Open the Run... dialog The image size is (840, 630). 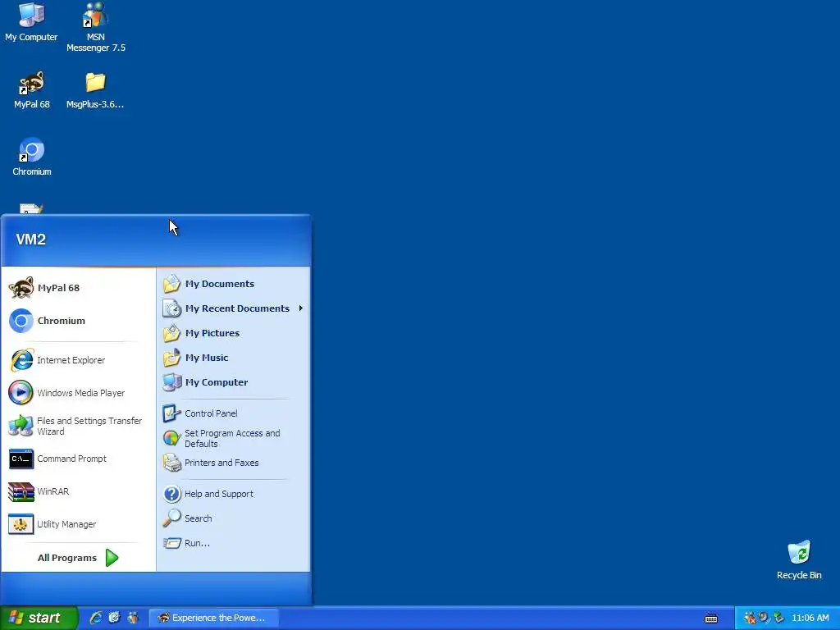pyautogui.click(x=234, y=543)
